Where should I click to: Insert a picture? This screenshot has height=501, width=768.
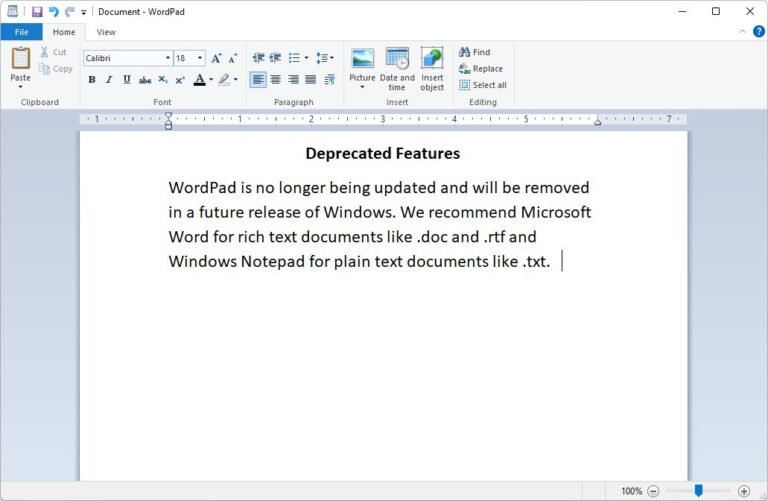pos(362,60)
